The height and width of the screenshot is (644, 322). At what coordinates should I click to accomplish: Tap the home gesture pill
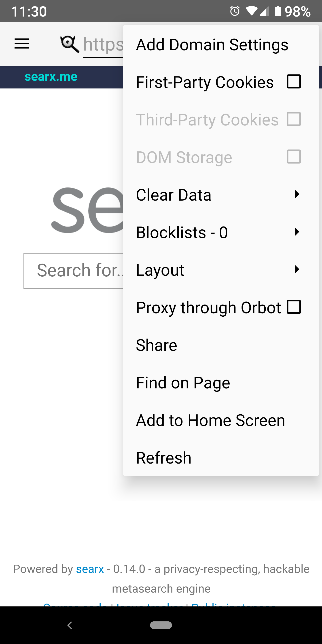[161, 625]
